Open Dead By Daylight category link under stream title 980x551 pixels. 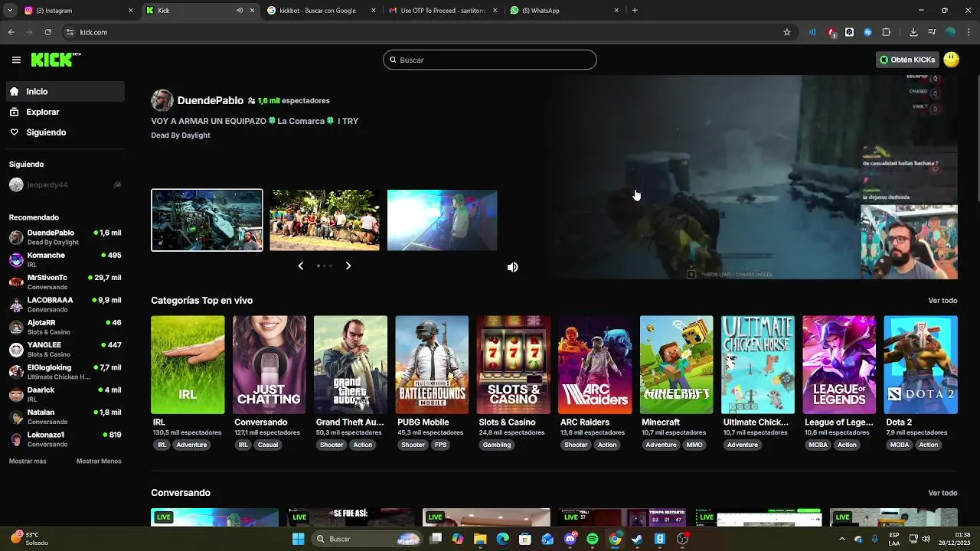click(181, 135)
